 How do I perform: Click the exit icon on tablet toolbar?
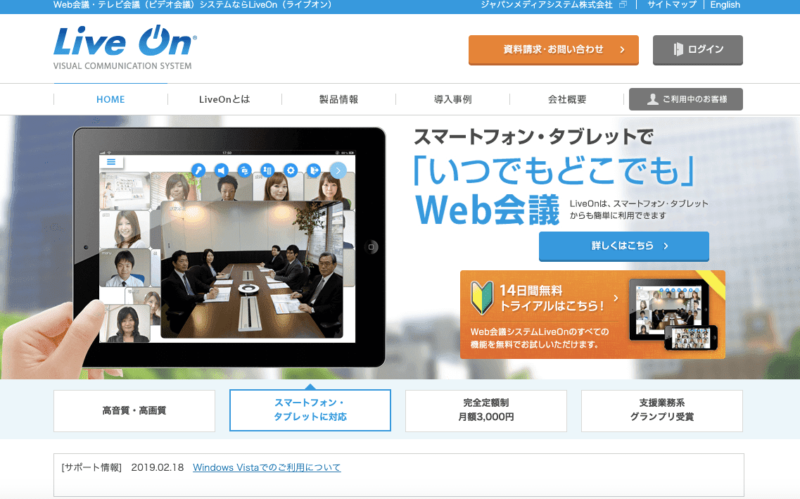pos(314,170)
